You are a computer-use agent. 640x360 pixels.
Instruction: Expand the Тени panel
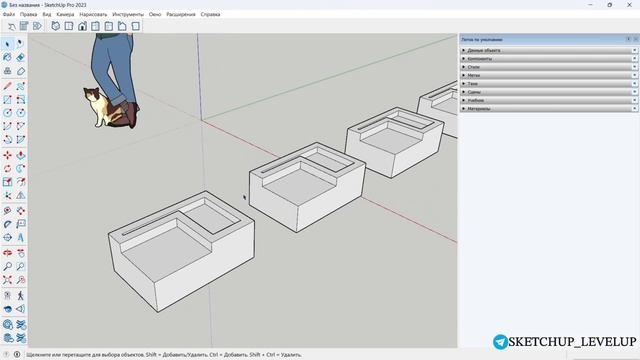[549, 84]
